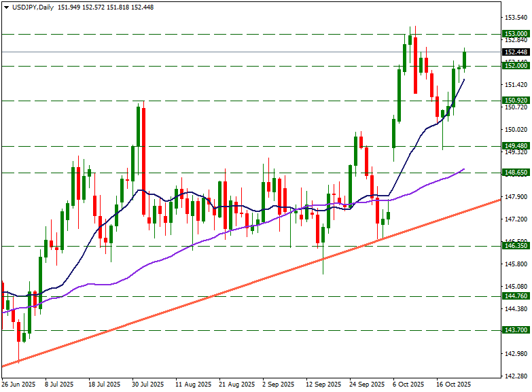Click the current price label 152.448
This screenshot has width=532, height=392.
tap(516, 52)
